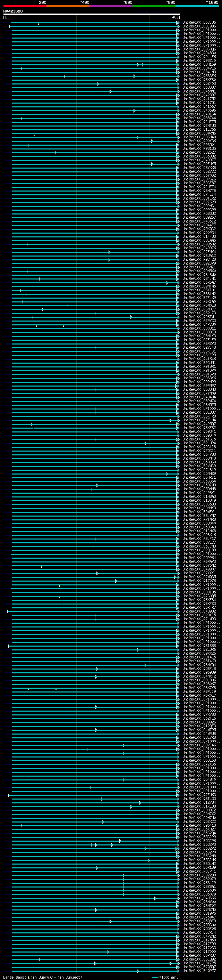Select the UniRef100_P93501 row label

click(x=199, y=145)
